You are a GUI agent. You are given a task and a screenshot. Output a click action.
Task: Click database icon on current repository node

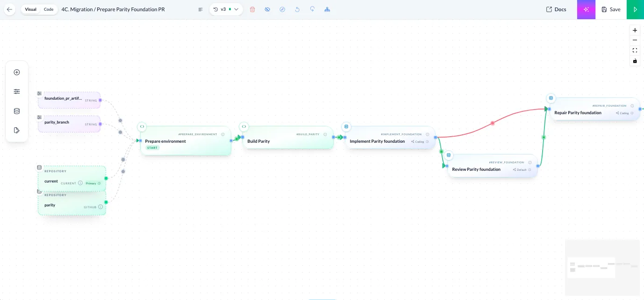click(39, 167)
